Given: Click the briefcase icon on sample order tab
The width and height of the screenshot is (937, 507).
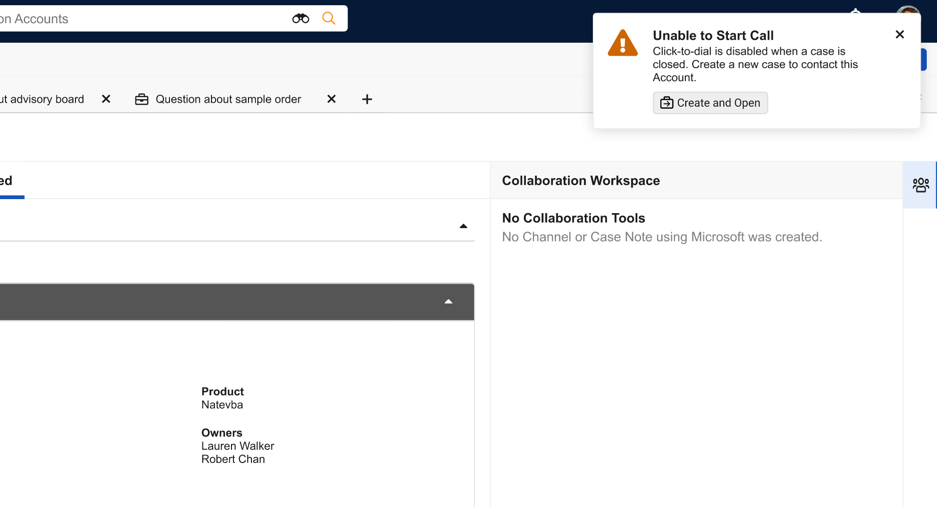Looking at the screenshot, I should [142, 100].
